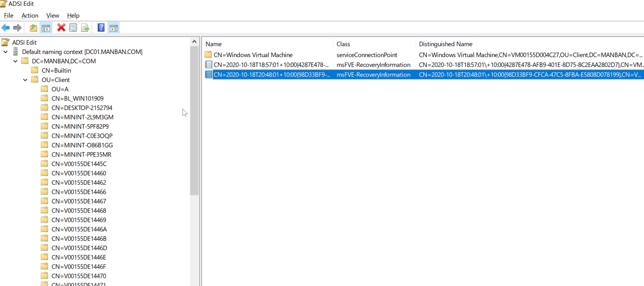Select CN=Windows Virtual Machine entry
This screenshot has height=286, width=644.
click(x=253, y=55)
